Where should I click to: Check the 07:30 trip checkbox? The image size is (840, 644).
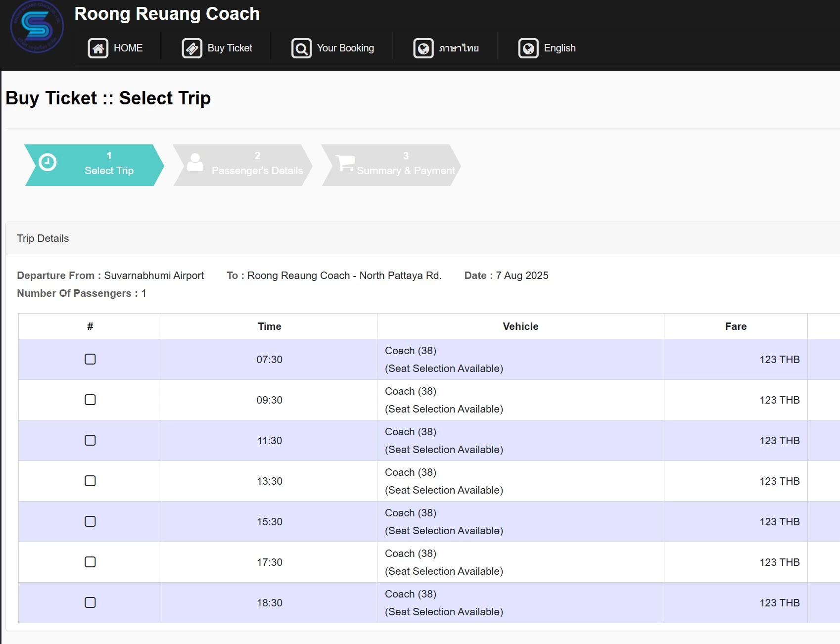(90, 359)
